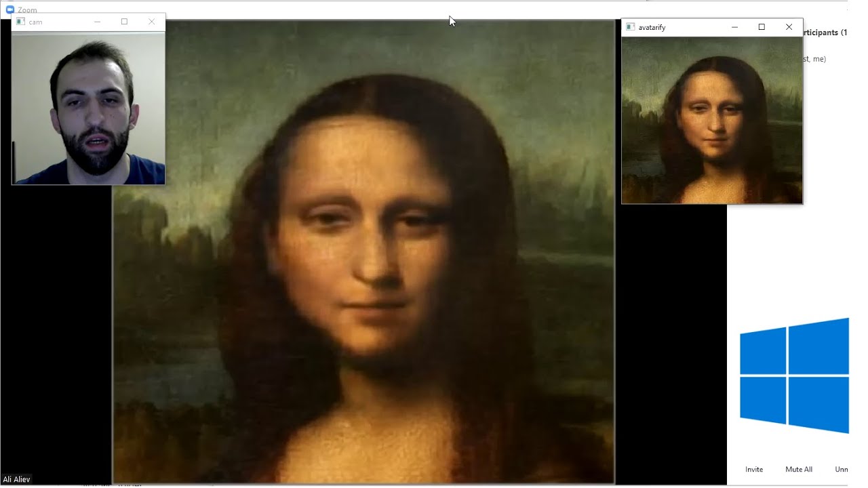This screenshot has width=868, height=488.
Task: Click the blue Windows logo
Action: pos(794,375)
